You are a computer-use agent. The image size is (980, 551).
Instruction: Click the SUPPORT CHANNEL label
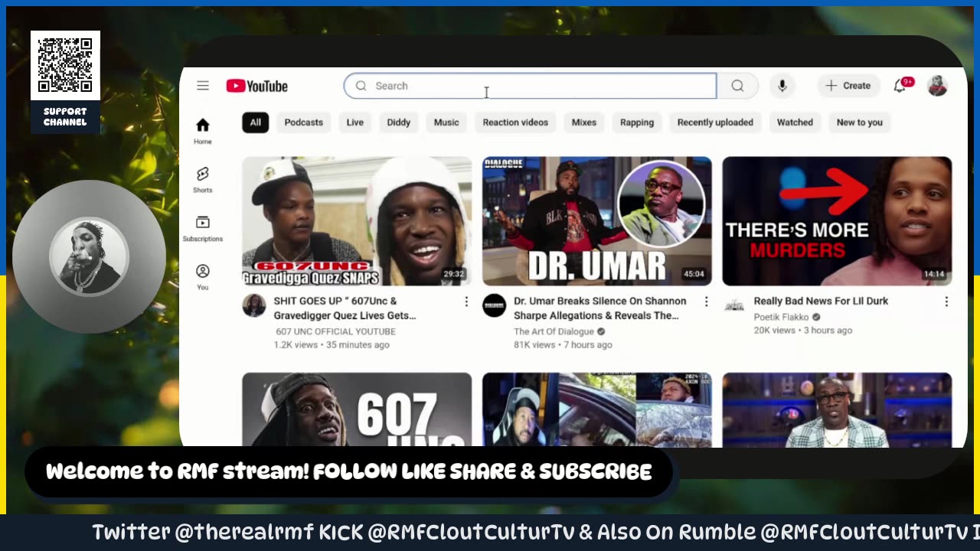pos(65,116)
